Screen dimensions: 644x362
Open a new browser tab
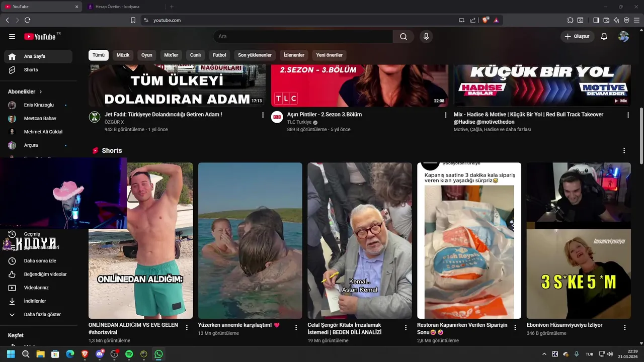coord(172,7)
